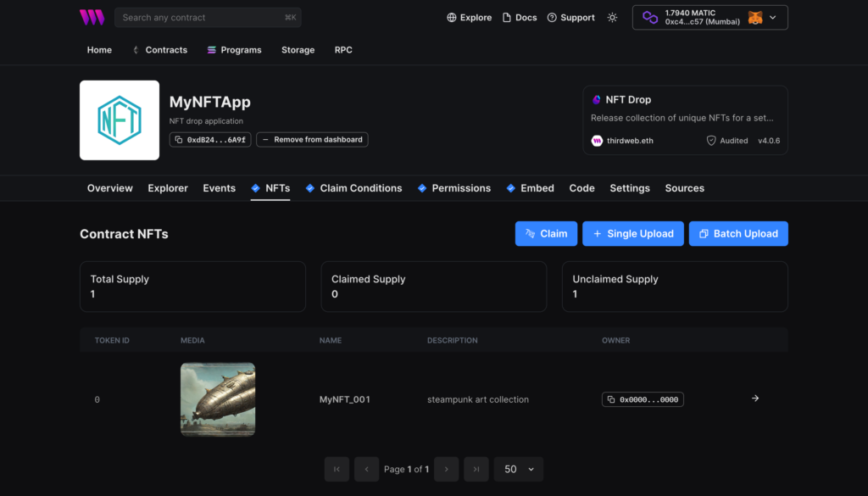Click the Total Supply card
Image resolution: width=868 pixels, height=496 pixels.
[192, 287]
